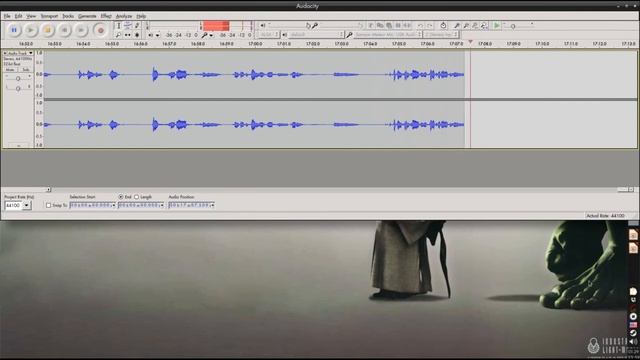Click the input meter microphone icon
Viewport: 640px width, 360px height.
[x=204, y=35]
